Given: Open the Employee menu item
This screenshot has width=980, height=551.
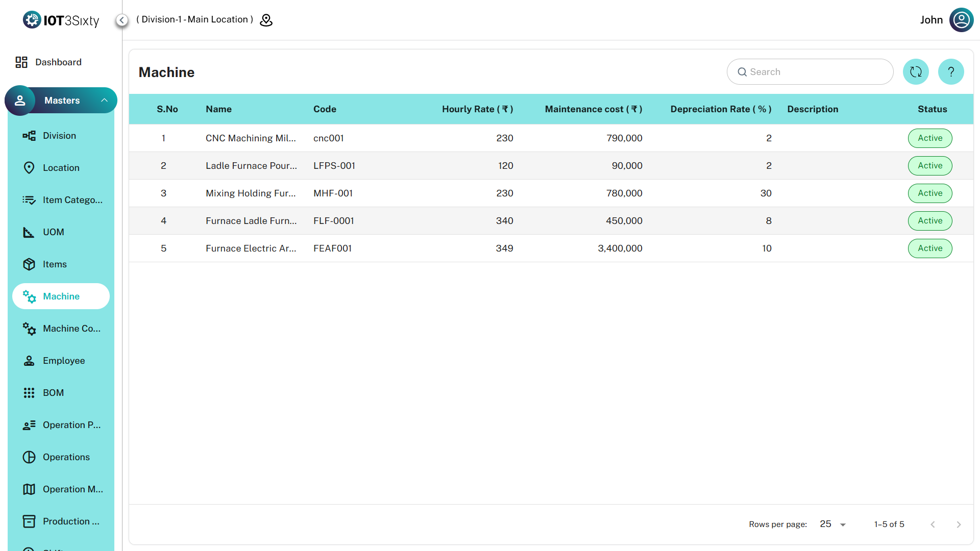Looking at the screenshot, I should click(63, 361).
